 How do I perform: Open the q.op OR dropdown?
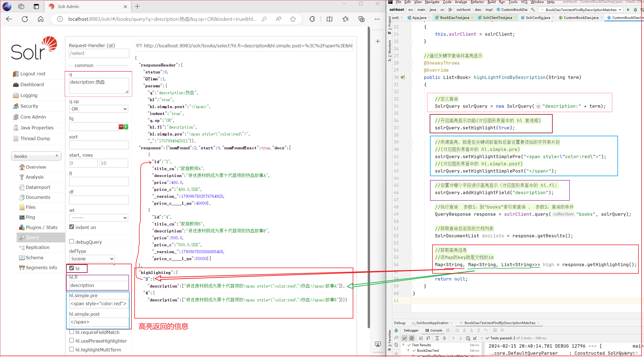99,109
